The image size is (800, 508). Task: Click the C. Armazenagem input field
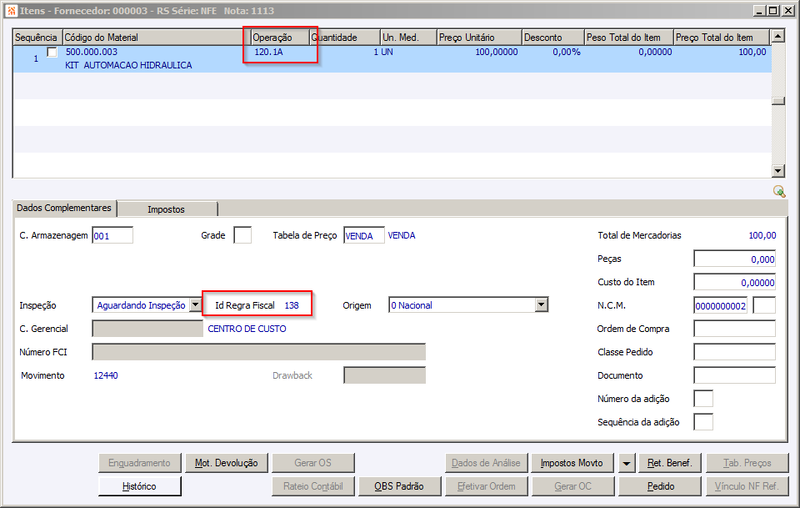(x=112, y=235)
